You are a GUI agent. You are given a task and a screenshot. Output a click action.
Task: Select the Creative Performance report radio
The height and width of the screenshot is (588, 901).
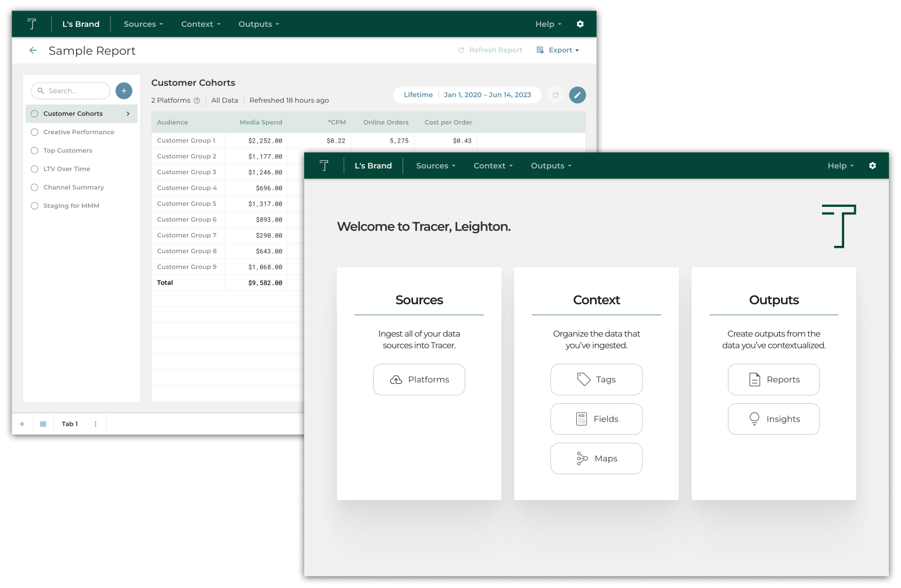35,132
